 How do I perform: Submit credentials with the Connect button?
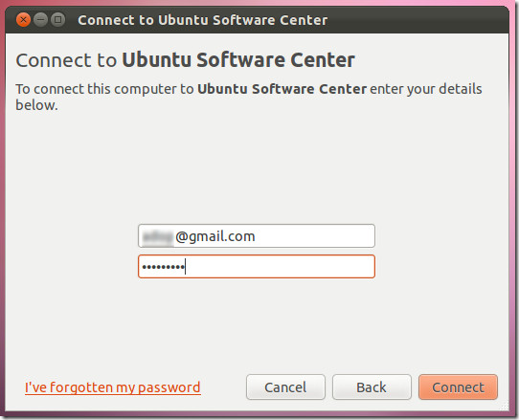[x=458, y=387]
